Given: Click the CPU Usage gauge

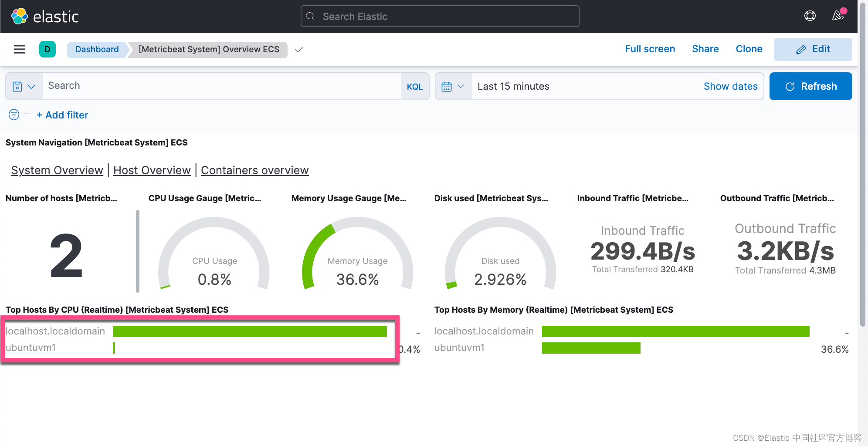Looking at the screenshot, I should tap(214, 253).
